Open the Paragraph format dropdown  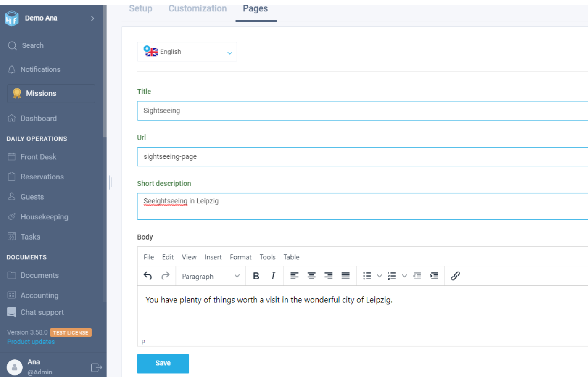[211, 276]
